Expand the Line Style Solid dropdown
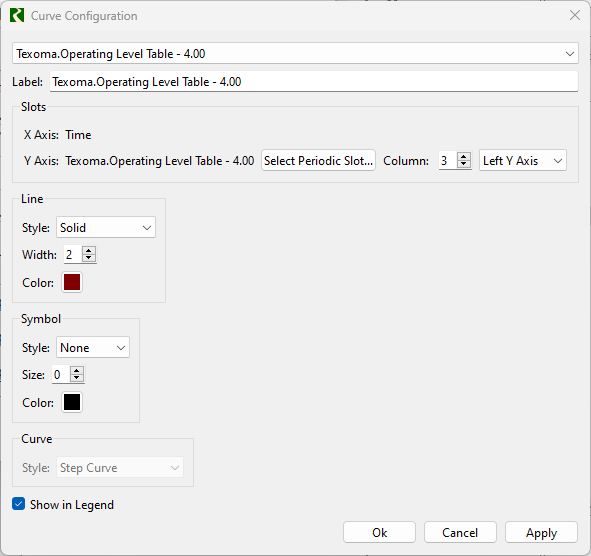The height and width of the screenshot is (556, 591). (106, 227)
